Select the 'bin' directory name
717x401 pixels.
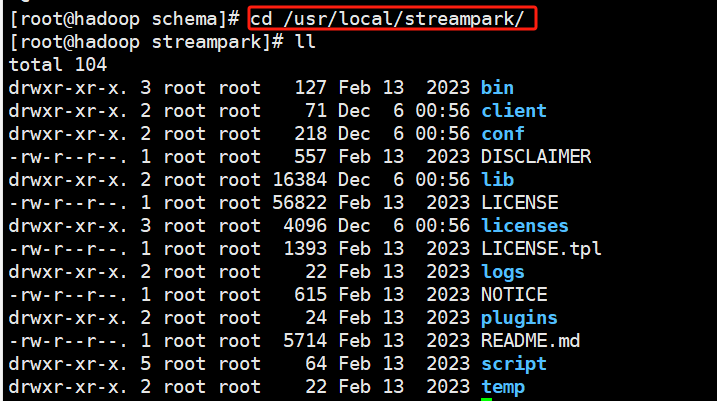[x=497, y=88]
